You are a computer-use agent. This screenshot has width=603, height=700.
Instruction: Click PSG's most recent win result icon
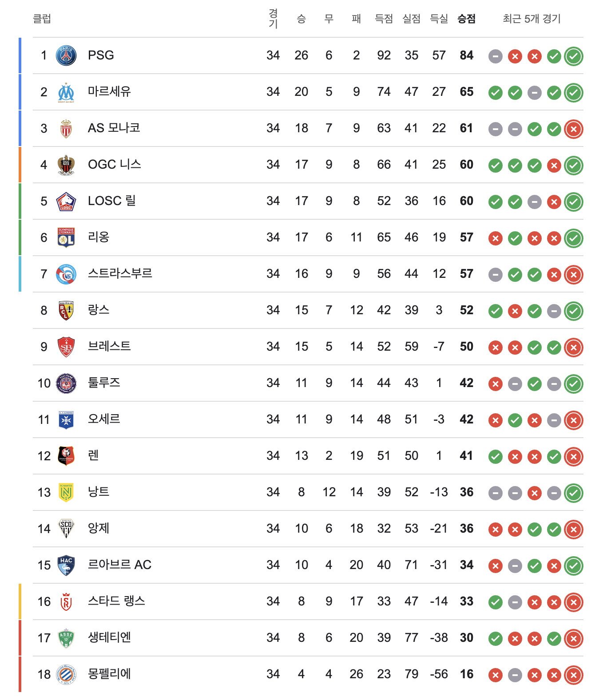coord(573,56)
